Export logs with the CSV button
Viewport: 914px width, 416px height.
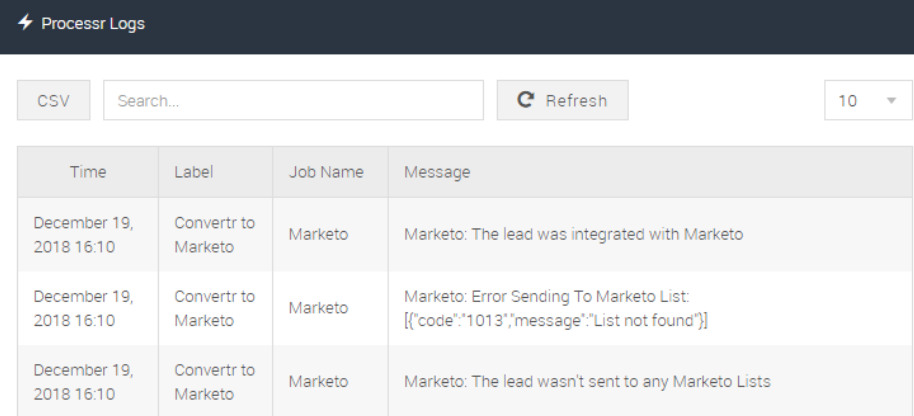point(54,100)
